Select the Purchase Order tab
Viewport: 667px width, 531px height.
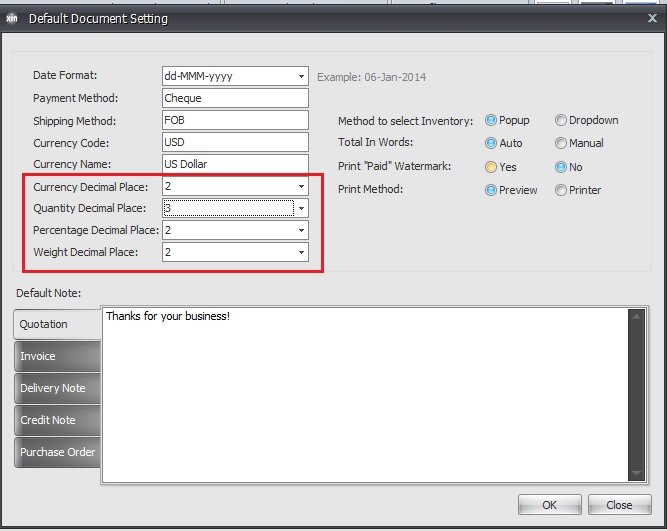pyautogui.click(x=57, y=452)
